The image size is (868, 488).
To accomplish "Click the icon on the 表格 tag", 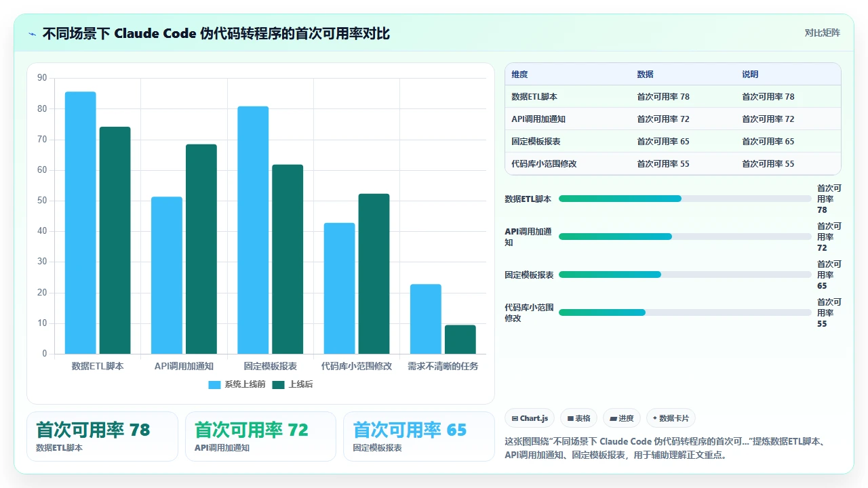I will click(x=571, y=419).
